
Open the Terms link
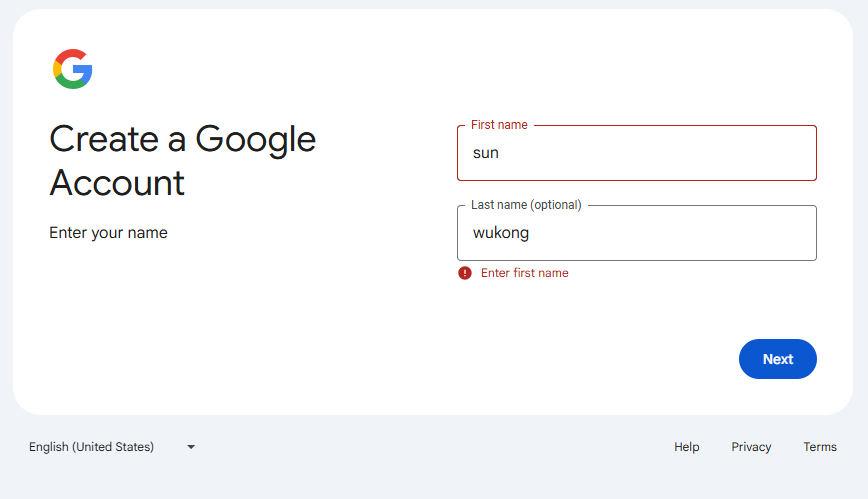pyautogui.click(x=820, y=447)
